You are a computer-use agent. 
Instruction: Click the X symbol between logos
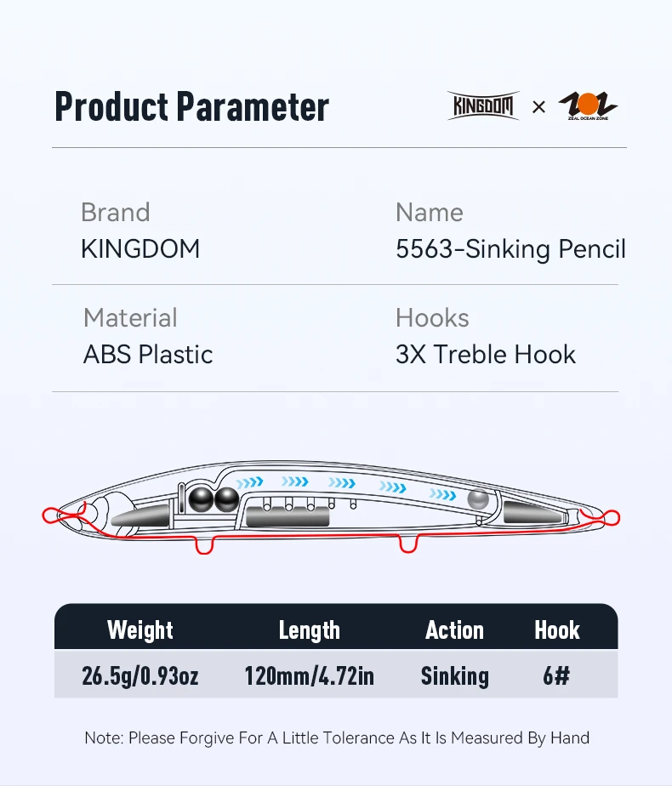click(538, 107)
